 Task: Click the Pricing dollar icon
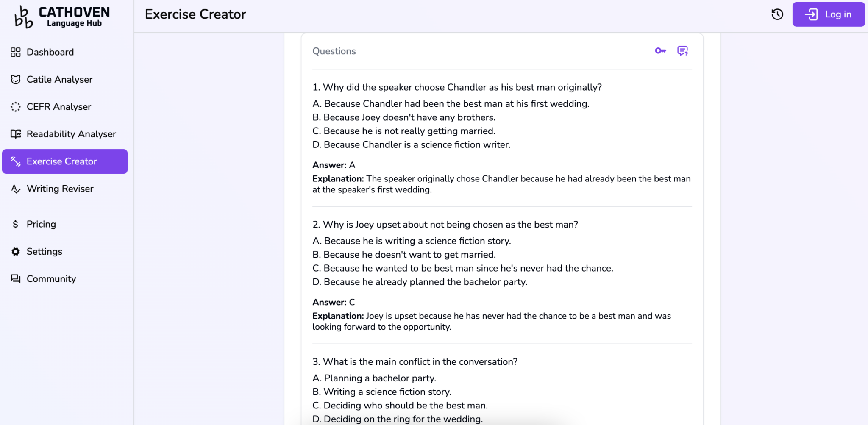click(x=16, y=224)
